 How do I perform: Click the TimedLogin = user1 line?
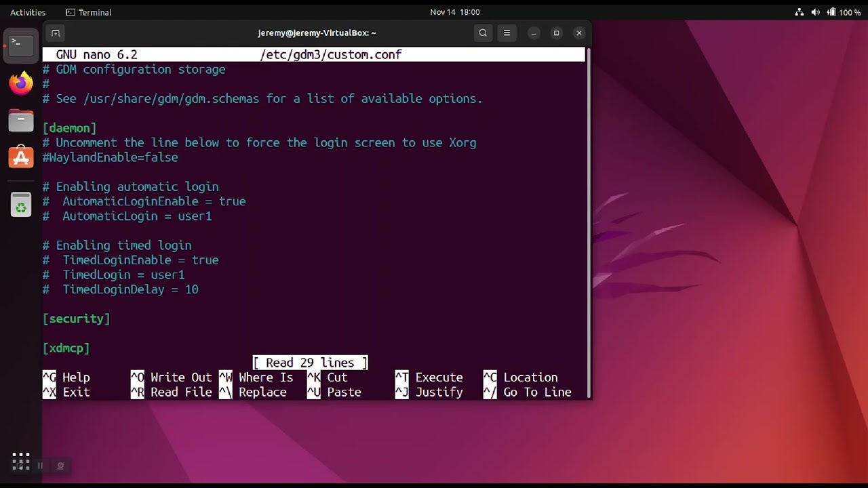click(114, 275)
